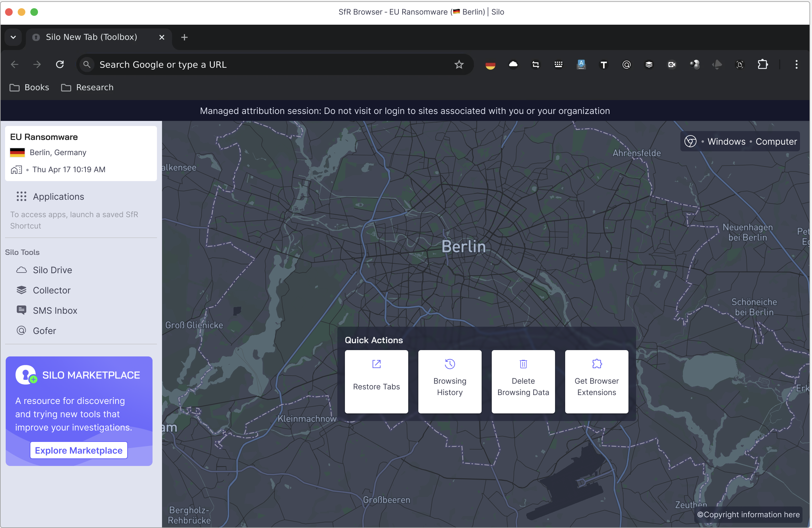This screenshot has width=812, height=528.
Task: Bookmark this page with the star icon
Action: tap(459, 65)
